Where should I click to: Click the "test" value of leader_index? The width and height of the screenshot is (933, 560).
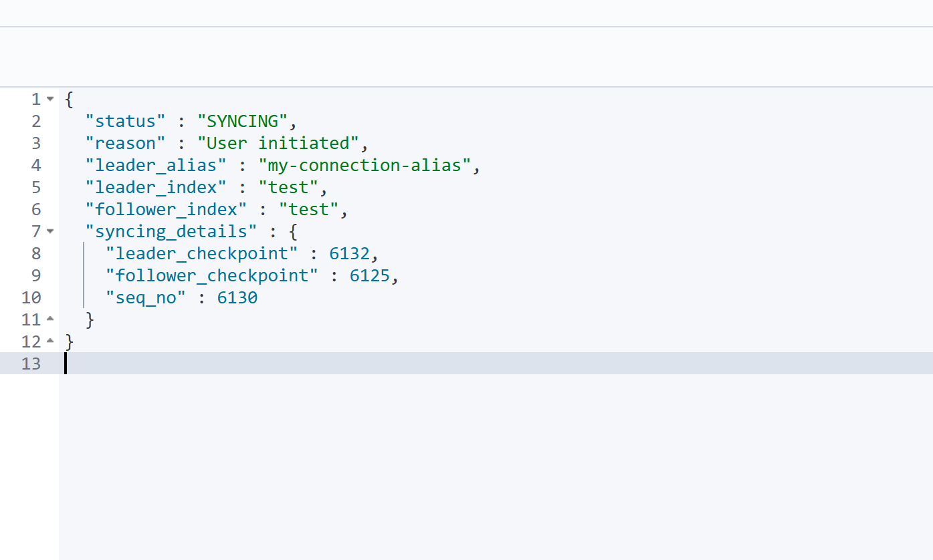(289, 187)
